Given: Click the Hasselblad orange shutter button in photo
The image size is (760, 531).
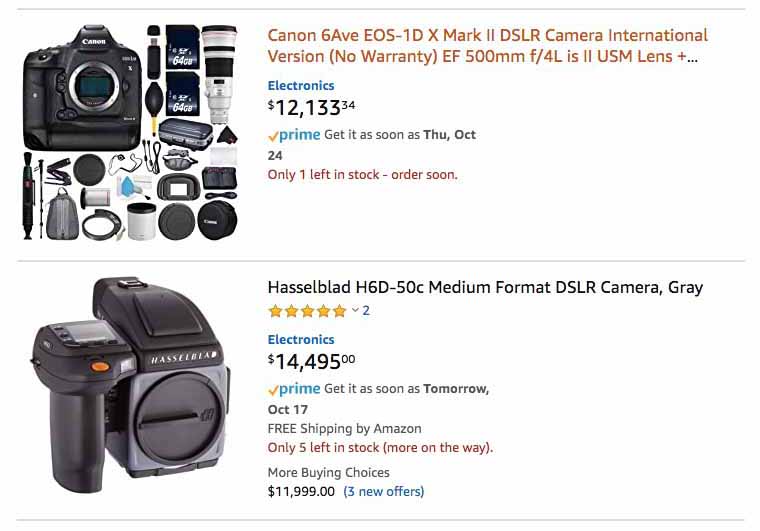Looking at the screenshot, I should tap(100, 367).
